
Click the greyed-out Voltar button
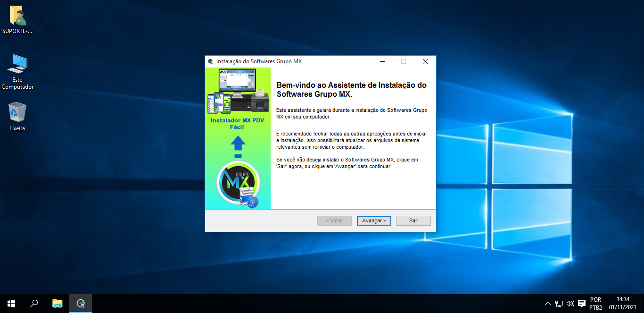point(334,220)
